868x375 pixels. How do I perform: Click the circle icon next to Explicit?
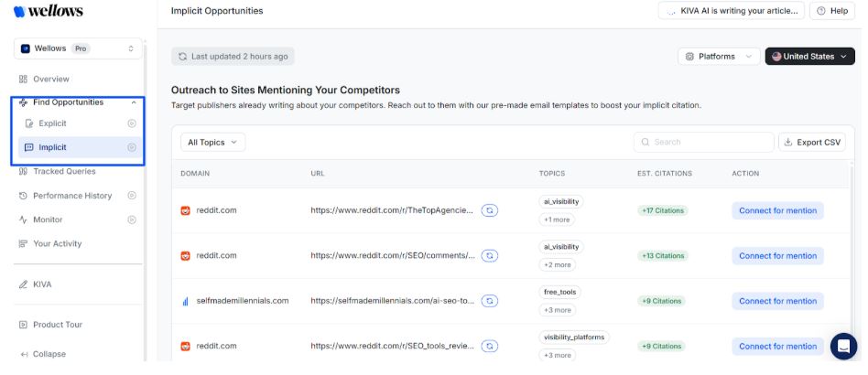(132, 123)
